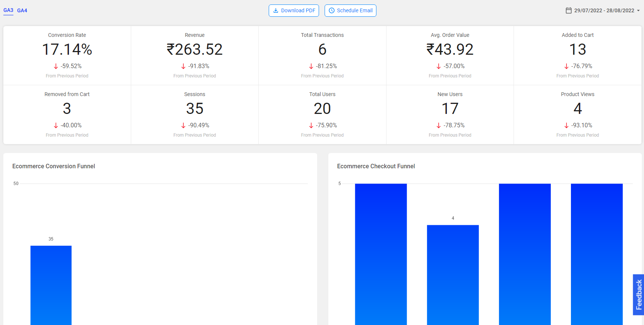Click the 17.14% conversion rate value
Viewport: 644px width, 325px height.
pos(67,50)
